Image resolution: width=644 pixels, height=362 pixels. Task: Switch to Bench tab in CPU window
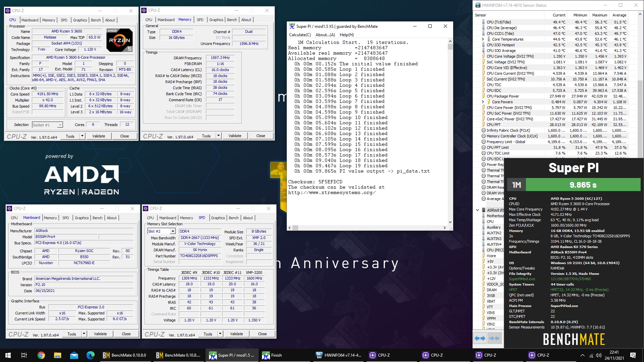click(96, 20)
